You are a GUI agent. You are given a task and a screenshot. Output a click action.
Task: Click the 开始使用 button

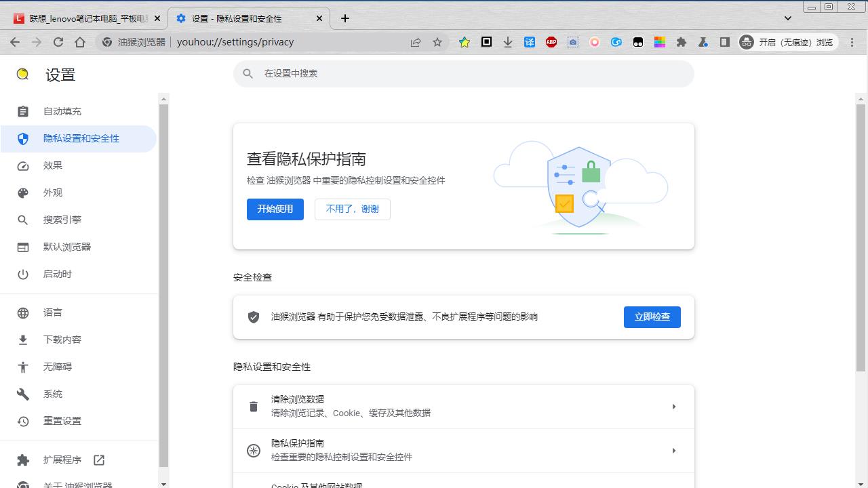click(275, 209)
